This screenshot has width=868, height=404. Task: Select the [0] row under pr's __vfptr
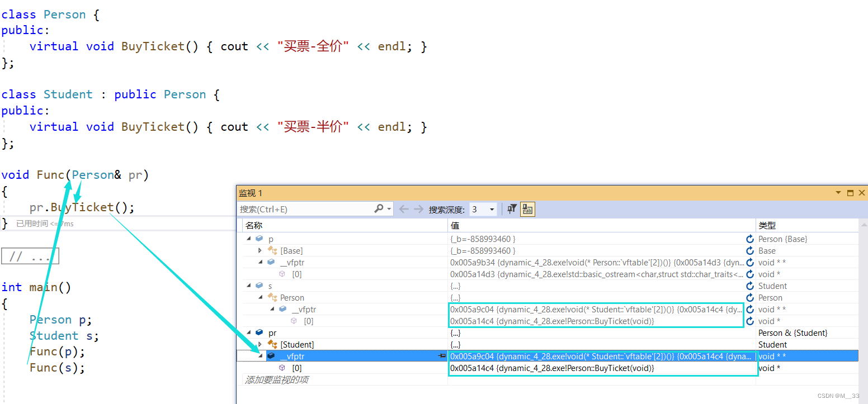click(x=297, y=368)
